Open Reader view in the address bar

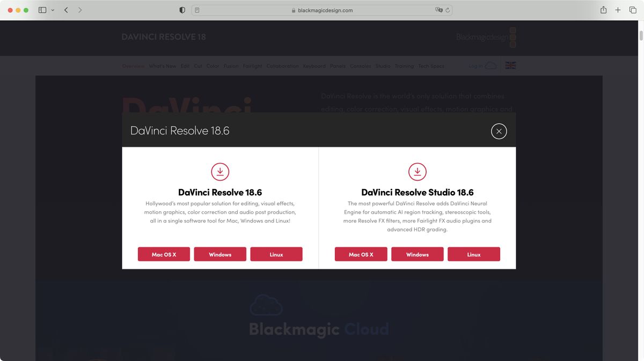click(x=197, y=10)
